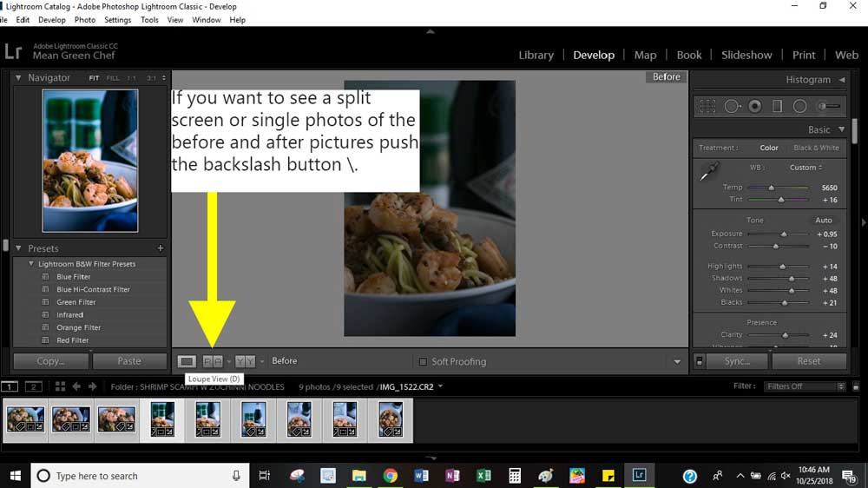Switch to the Map module
Screen dimensions: 868x488
(645, 55)
